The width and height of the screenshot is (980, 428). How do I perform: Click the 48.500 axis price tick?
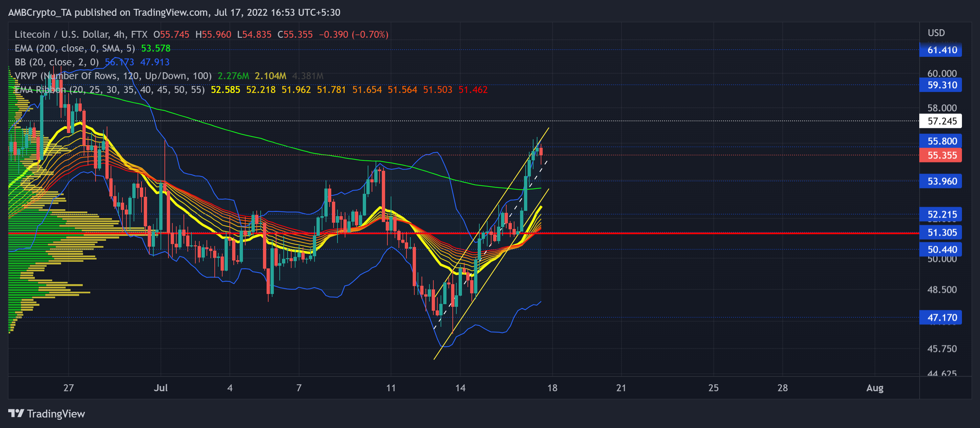click(x=942, y=289)
